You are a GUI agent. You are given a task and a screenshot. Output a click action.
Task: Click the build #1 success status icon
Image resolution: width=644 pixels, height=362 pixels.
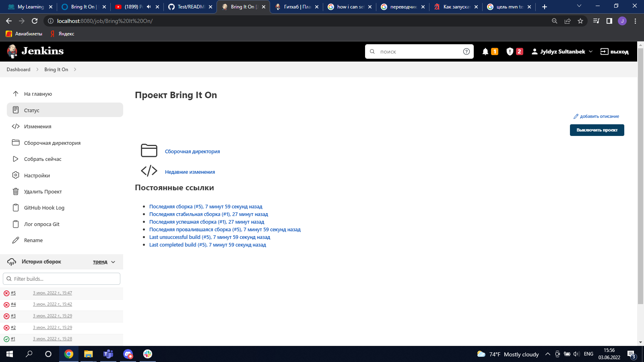(x=6, y=339)
